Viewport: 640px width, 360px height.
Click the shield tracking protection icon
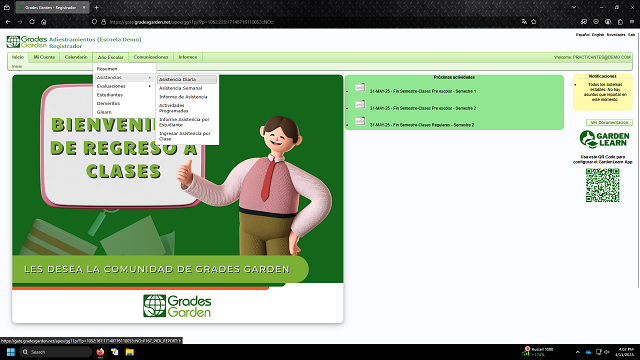[x=94, y=22]
